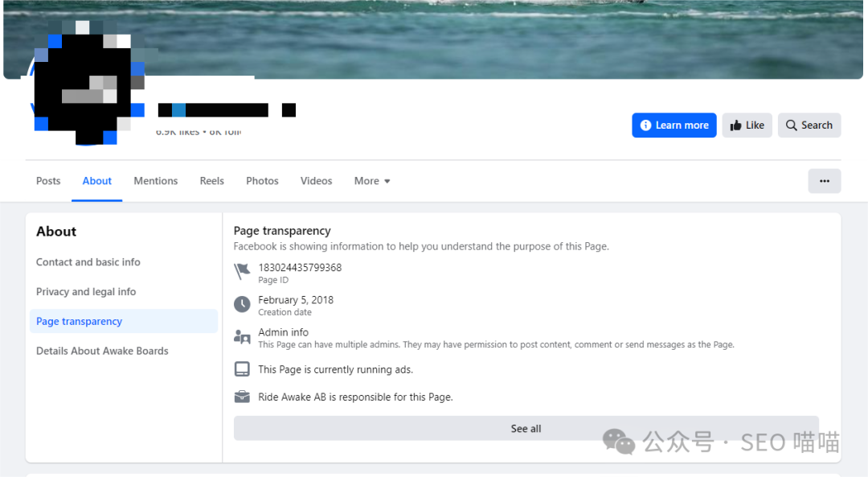Image resolution: width=868 pixels, height=477 pixels.
Task: Click the blue Learn more button
Action: click(674, 125)
